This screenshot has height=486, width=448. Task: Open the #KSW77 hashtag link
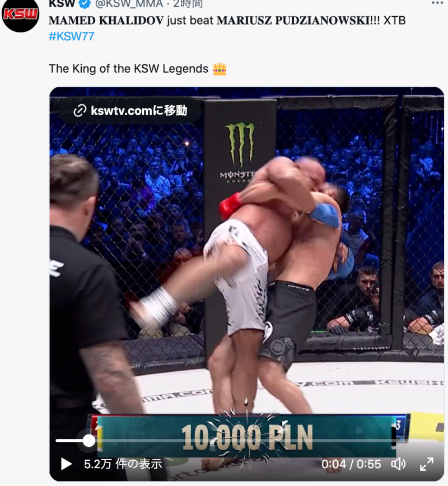click(72, 36)
